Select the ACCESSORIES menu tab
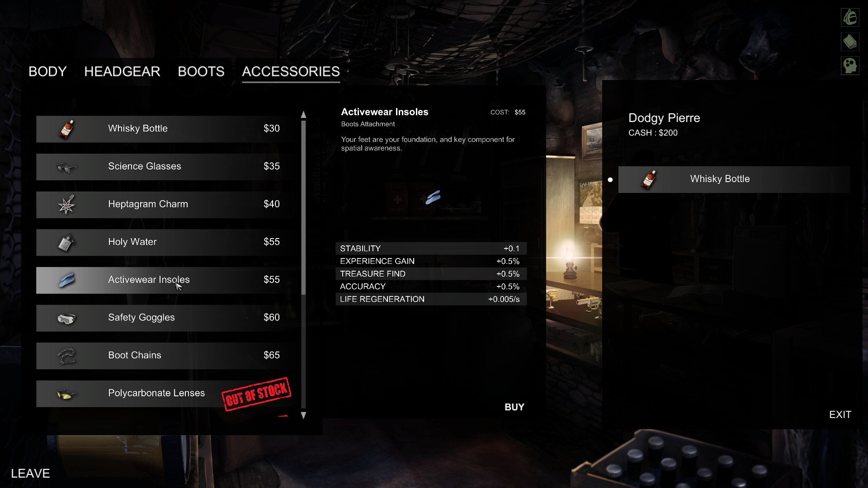 click(290, 71)
